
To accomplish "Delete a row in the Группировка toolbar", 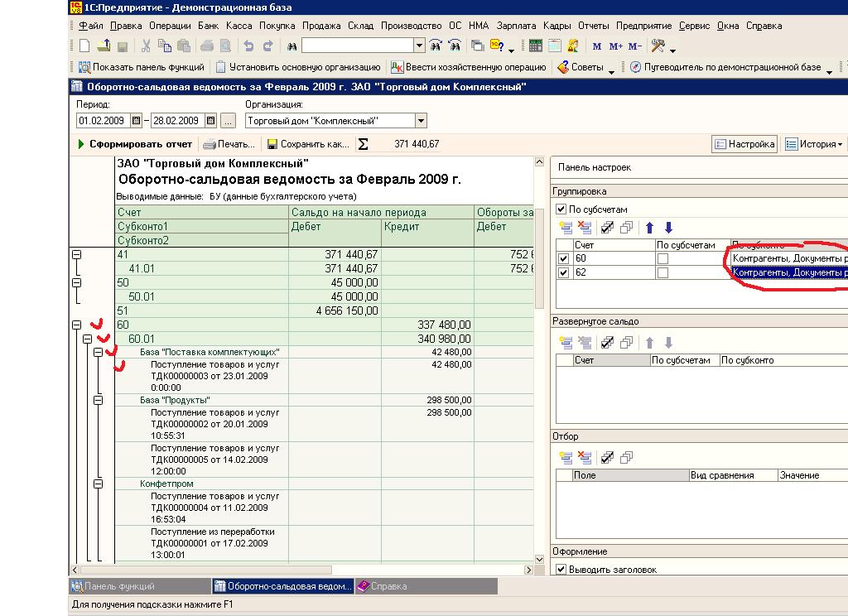I will (x=585, y=228).
